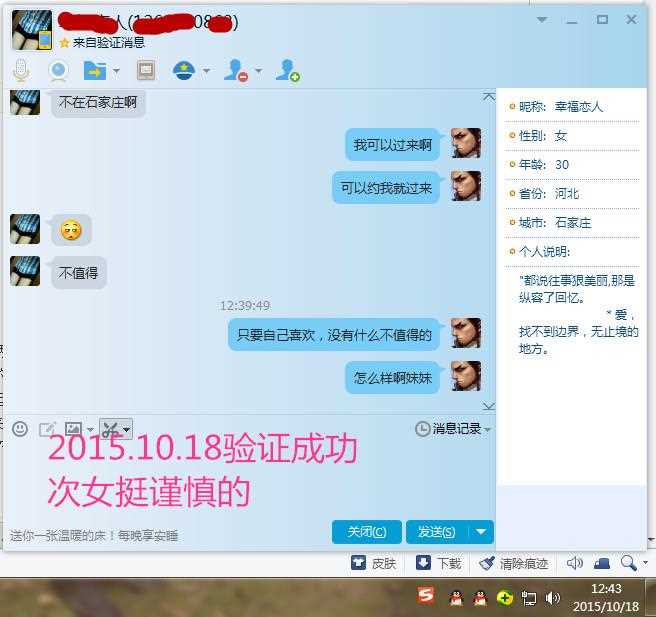Click the message bubble 可以约我就过来
This screenshot has width=656, height=617.
tap(386, 187)
